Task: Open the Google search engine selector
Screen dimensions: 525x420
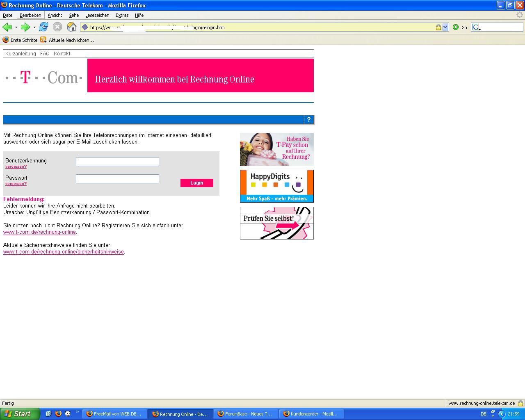Action: pyautogui.click(x=477, y=27)
